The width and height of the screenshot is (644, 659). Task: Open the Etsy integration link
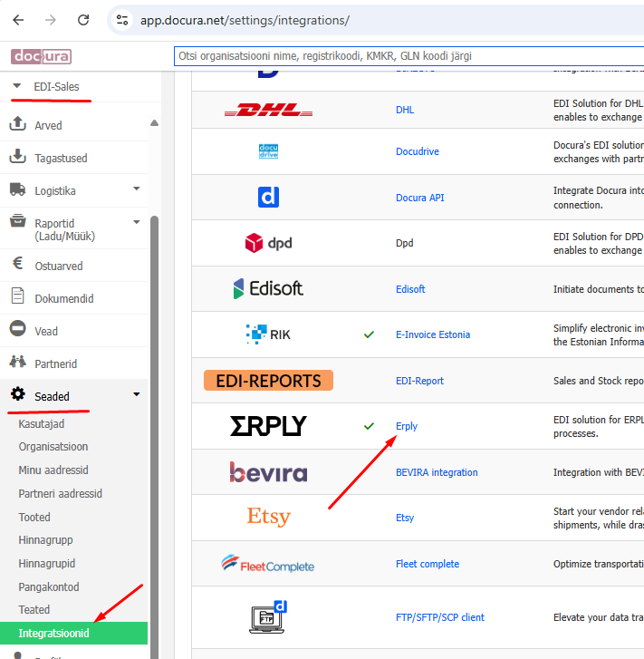pos(405,518)
